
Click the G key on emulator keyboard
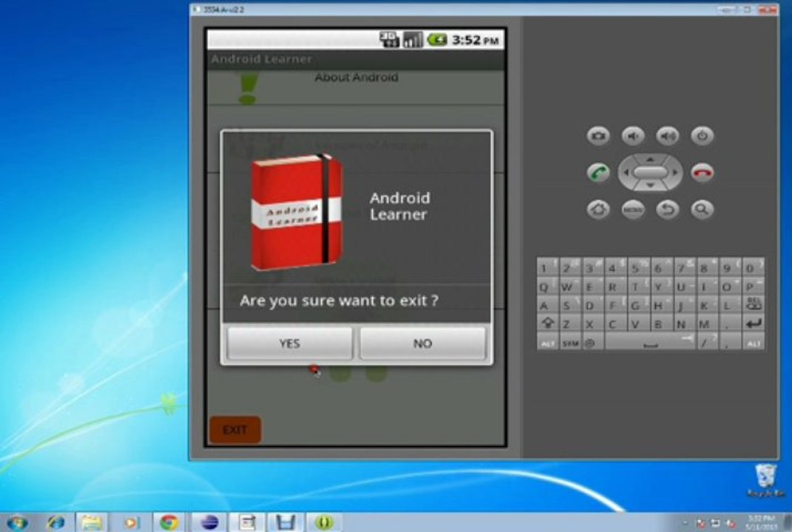point(637,304)
